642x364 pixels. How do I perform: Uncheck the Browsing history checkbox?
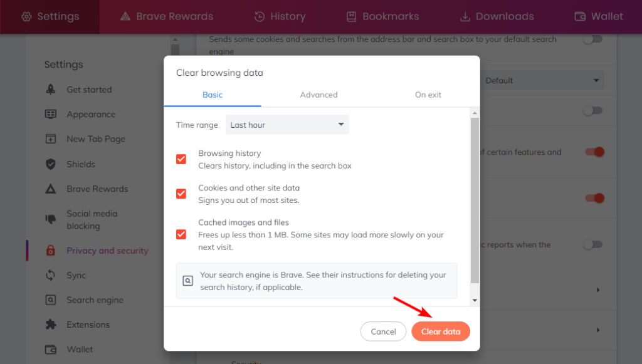pyautogui.click(x=181, y=159)
